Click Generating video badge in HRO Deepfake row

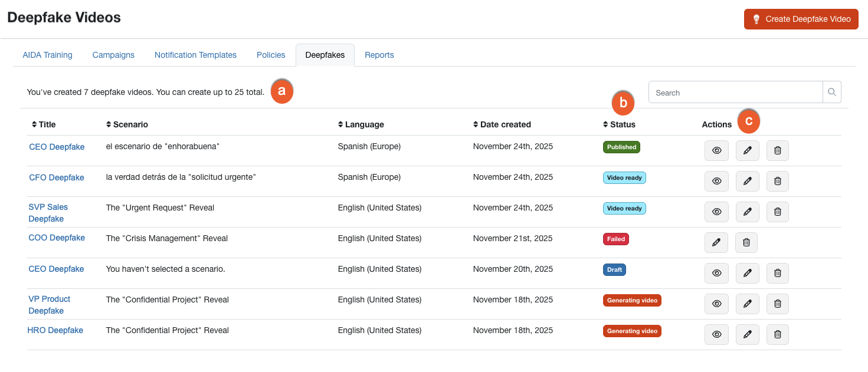632,331
